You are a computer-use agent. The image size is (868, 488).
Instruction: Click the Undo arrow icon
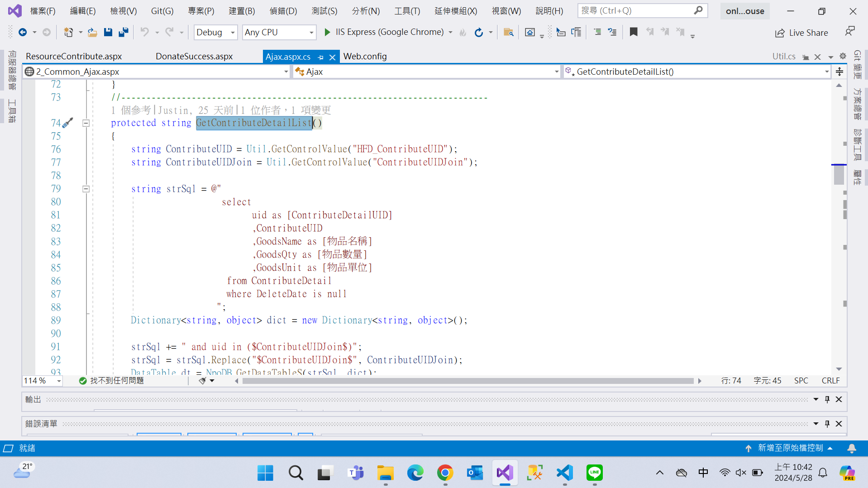[144, 32]
